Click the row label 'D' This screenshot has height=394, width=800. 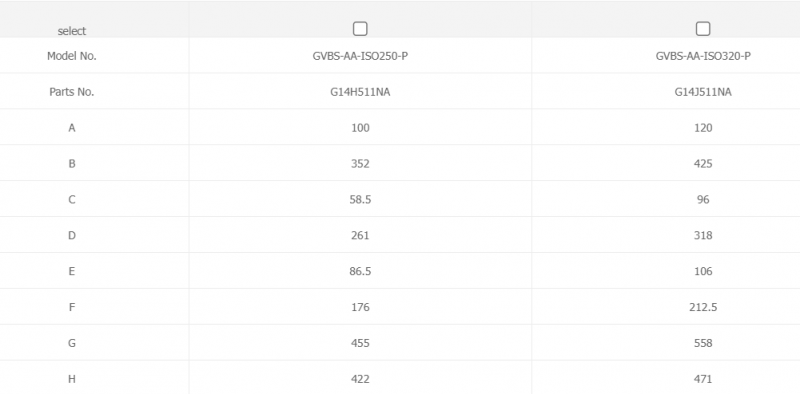click(x=72, y=235)
